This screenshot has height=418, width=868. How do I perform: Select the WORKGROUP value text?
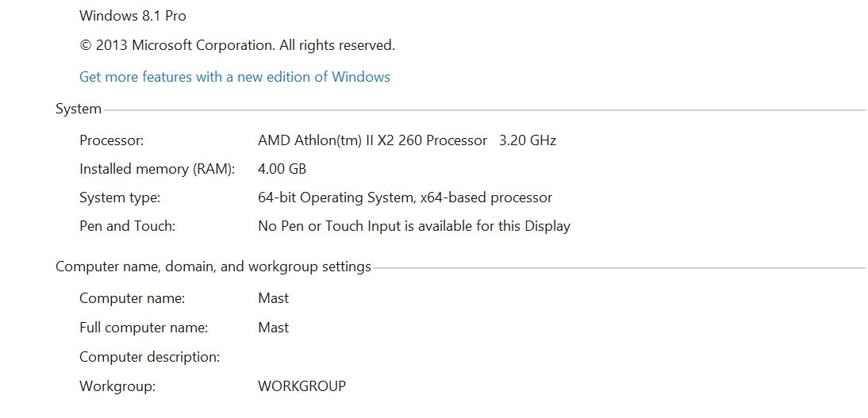coord(301,386)
